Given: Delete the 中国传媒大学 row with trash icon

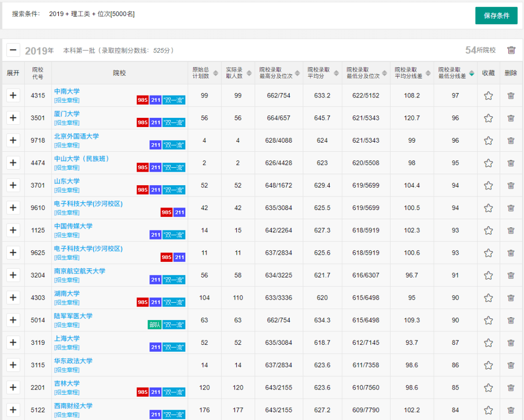Looking at the screenshot, I should tap(510, 230).
